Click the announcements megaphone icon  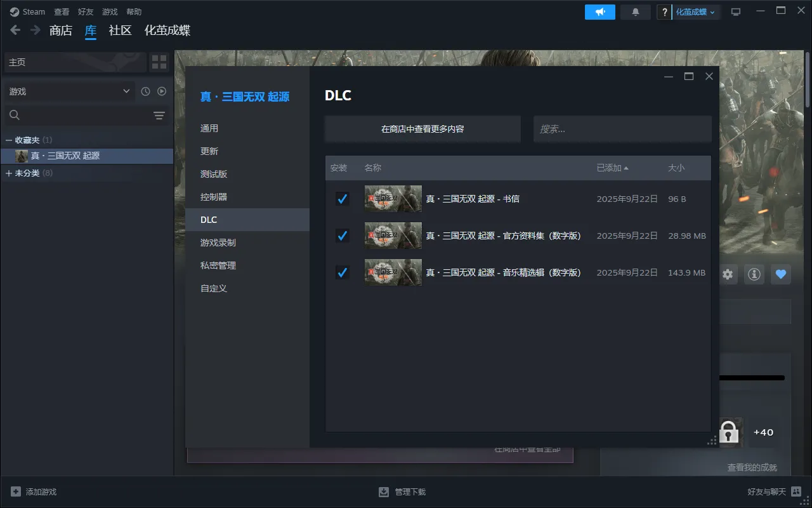point(599,12)
